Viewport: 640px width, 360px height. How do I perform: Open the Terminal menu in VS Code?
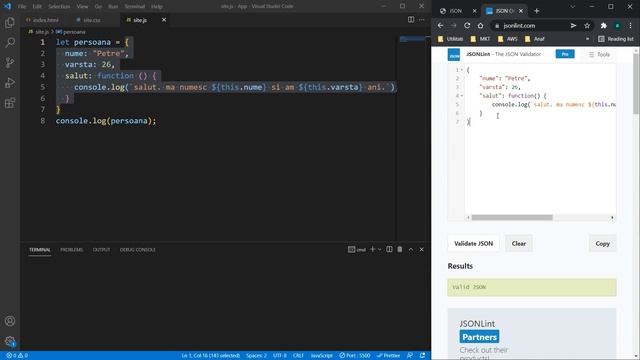click(x=135, y=7)
